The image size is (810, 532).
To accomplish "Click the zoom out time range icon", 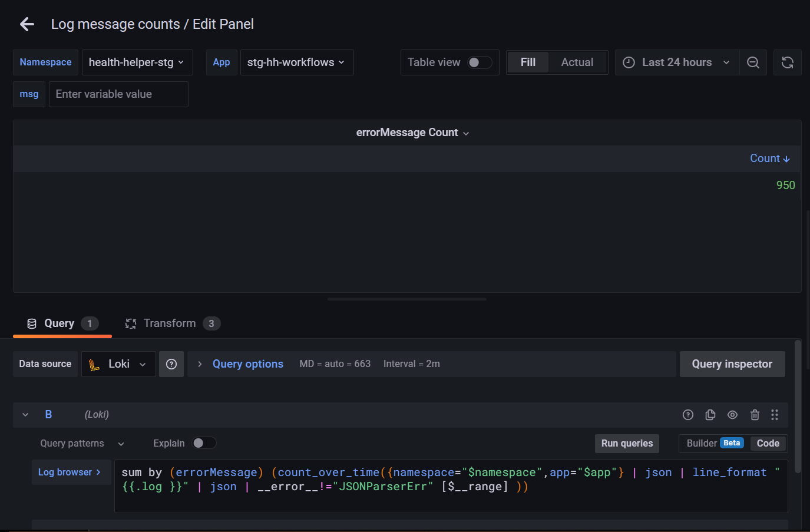I will pyautogui.click(x=753, y=62).
